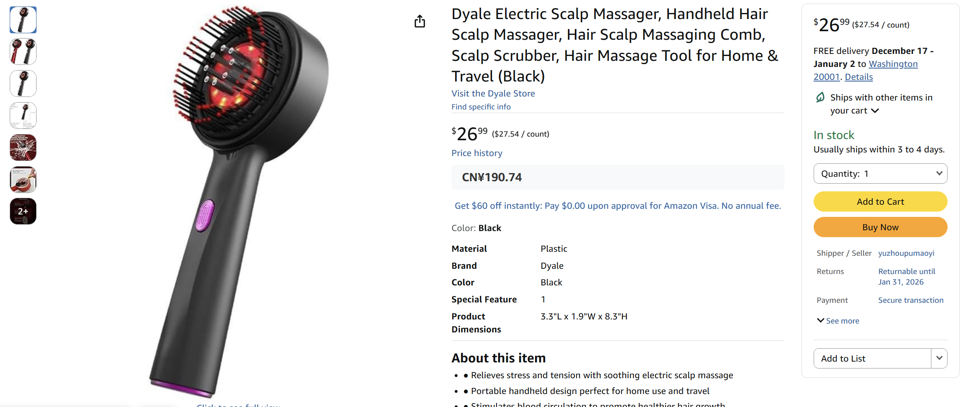Screen dimensions: 980x407
Task: Click the hand-usage demonstration thumbnail
Action: (x=23, y=179)
